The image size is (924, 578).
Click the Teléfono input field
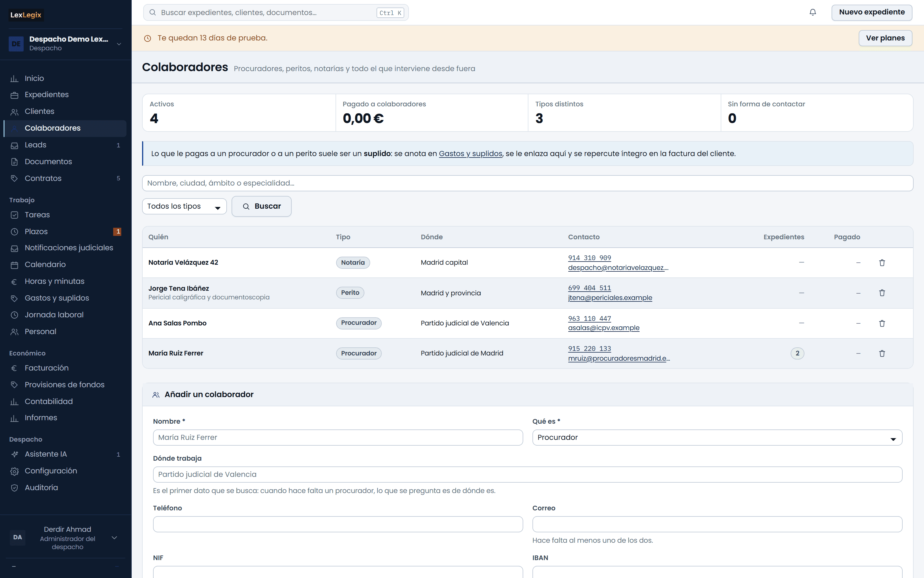coord(338,524)
